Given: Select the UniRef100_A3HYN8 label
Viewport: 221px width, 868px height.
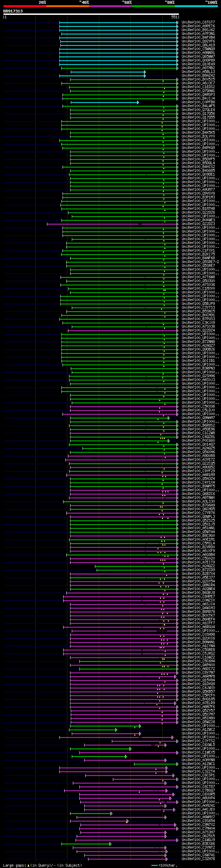Looking at the screenshot, I should point(198,760).
